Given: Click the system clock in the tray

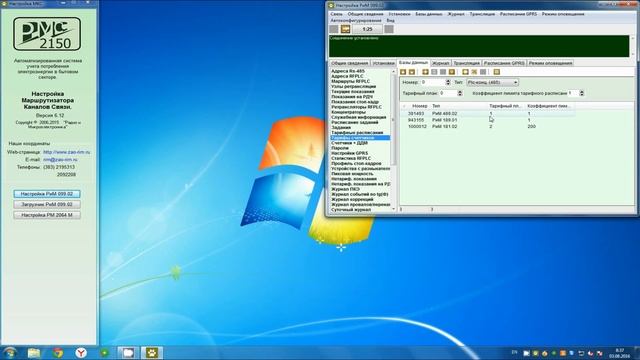Looking at the screenshot, I should [620, 353].
